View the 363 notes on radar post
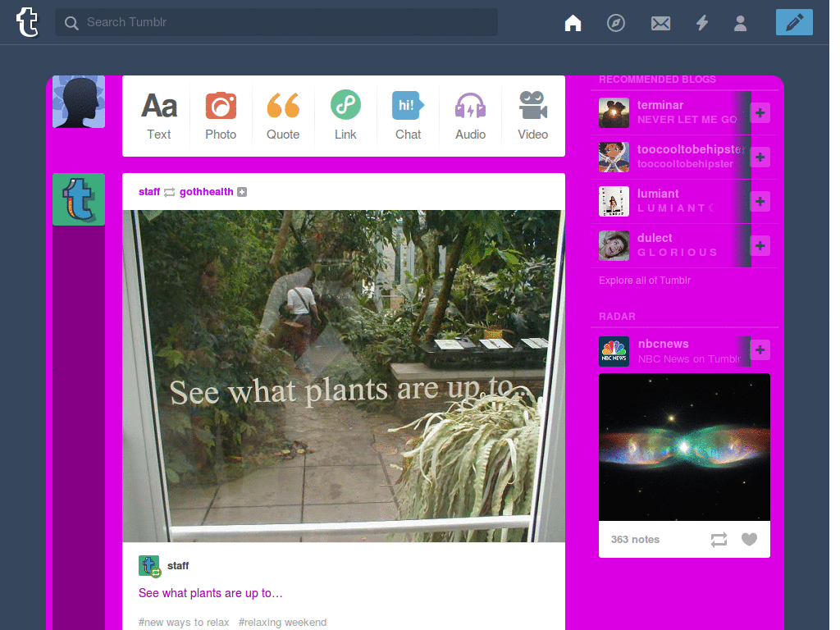The image size is (840, 630). point(636,540)
